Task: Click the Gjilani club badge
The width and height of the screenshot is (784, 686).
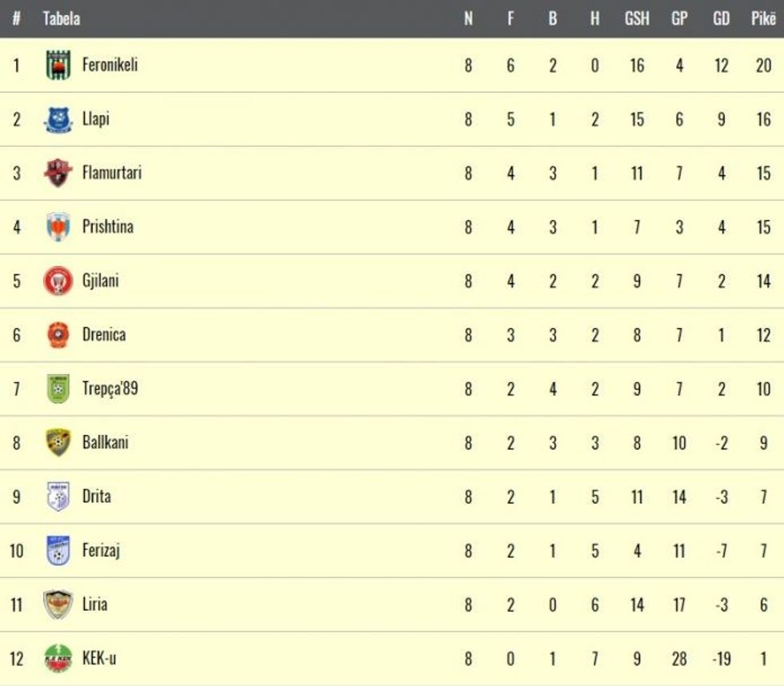Action: [58, 281]
